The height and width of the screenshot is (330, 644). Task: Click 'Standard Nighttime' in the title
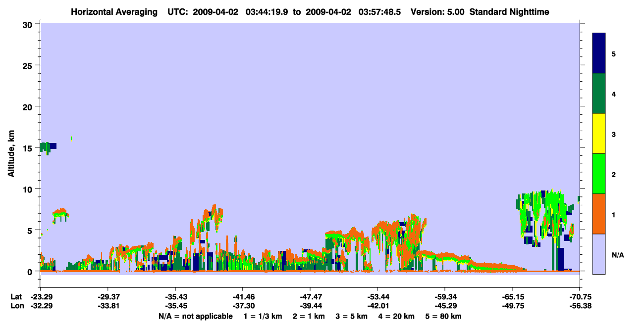pyautogui.click(x=509, y=12)
